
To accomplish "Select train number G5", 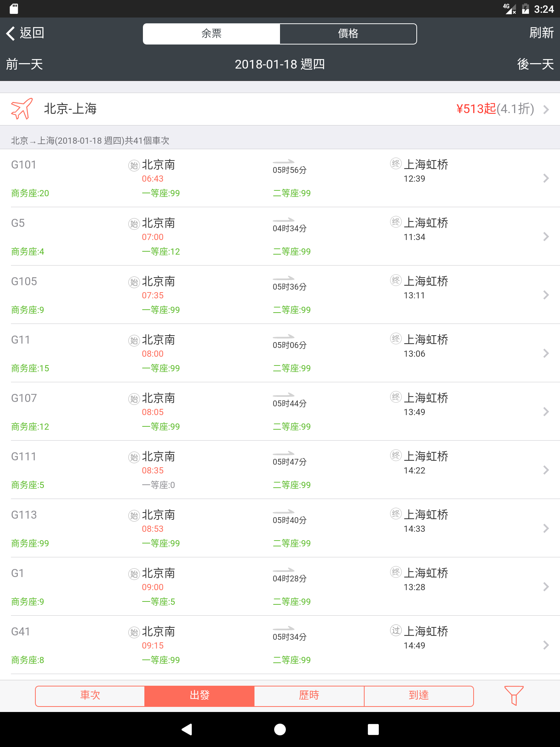I will (18, 223).
